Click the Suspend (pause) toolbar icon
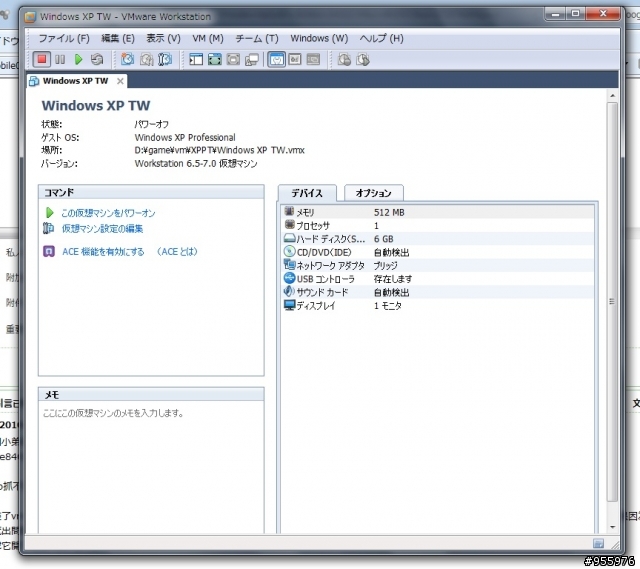Screen dimensions: 640x569 click(60, 60)
